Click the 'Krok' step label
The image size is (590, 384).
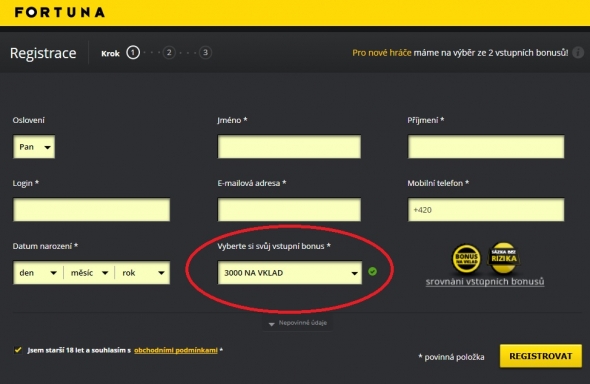[x=110, y=53]
